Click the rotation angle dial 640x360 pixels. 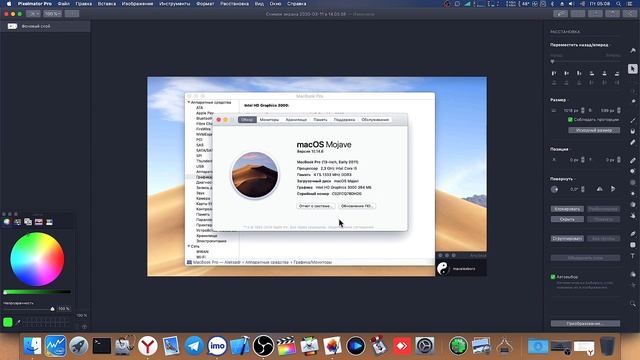tap(554, 189)
